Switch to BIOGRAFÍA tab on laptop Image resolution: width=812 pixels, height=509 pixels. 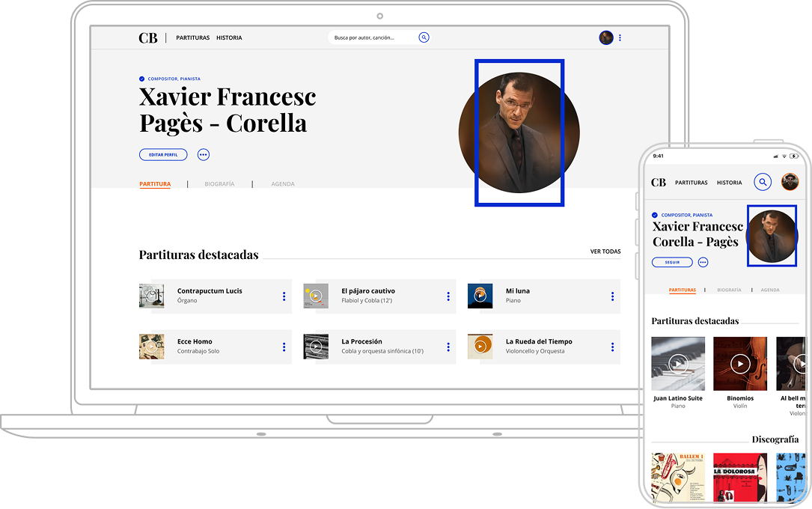[219, 184]
